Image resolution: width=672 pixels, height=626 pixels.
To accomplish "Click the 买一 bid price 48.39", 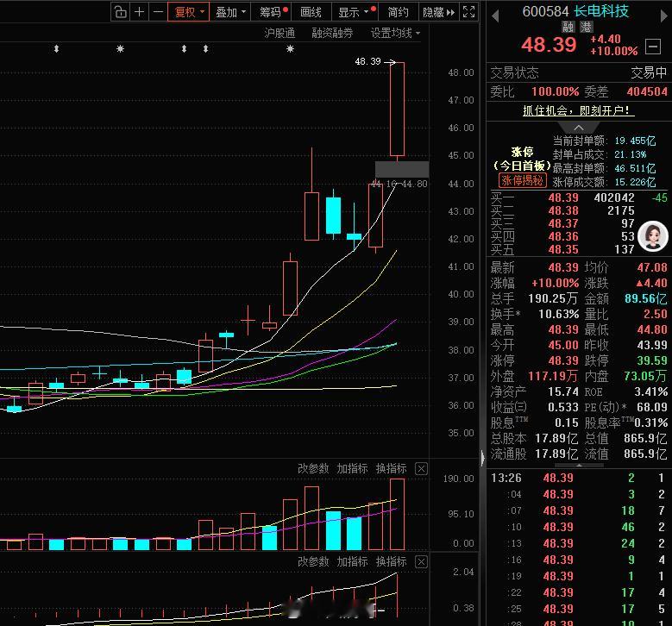I will coord(563,197).
